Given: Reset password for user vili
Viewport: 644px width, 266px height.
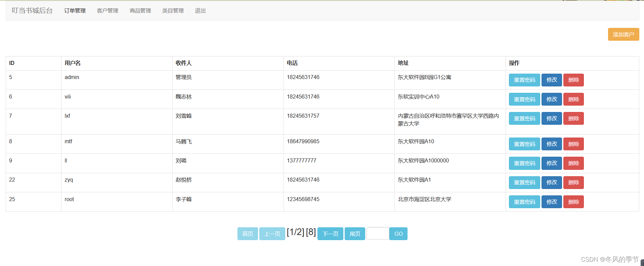Looking at the screenshot, I should point(524,99).
